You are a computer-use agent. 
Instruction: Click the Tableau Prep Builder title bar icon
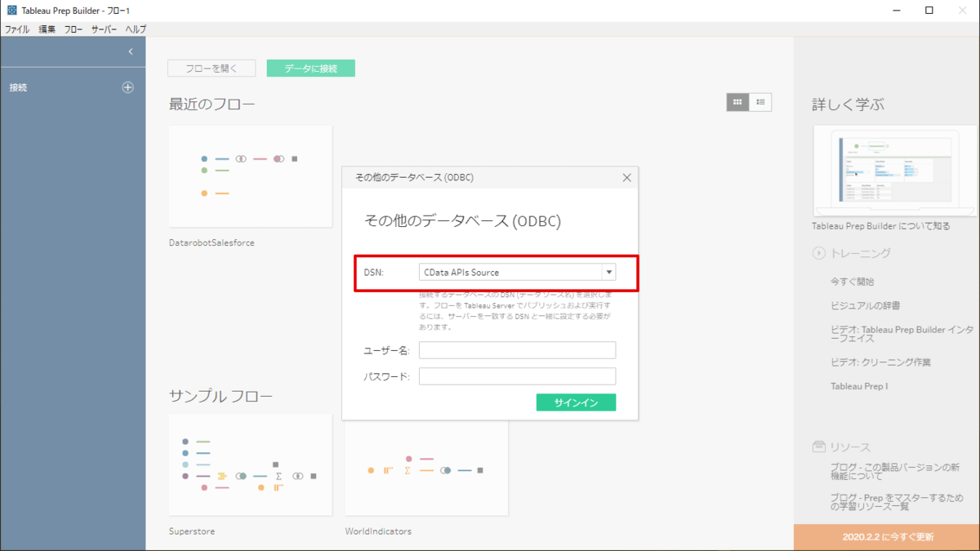tap(11, 11)
